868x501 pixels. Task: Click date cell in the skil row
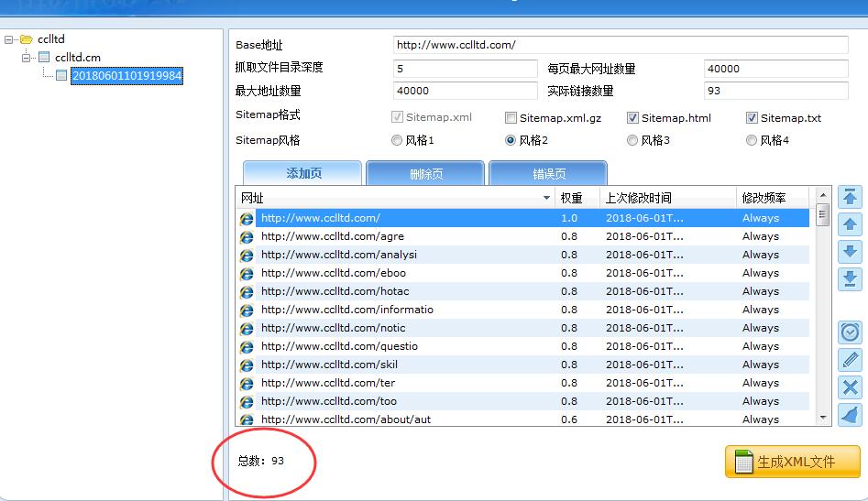pyautogui.click(x=644, y=365)
